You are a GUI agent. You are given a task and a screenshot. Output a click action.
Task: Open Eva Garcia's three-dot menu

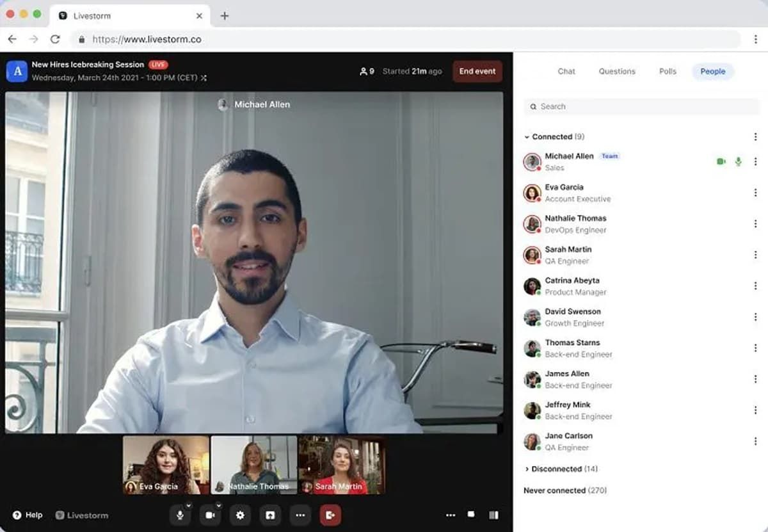coord(755,193)
